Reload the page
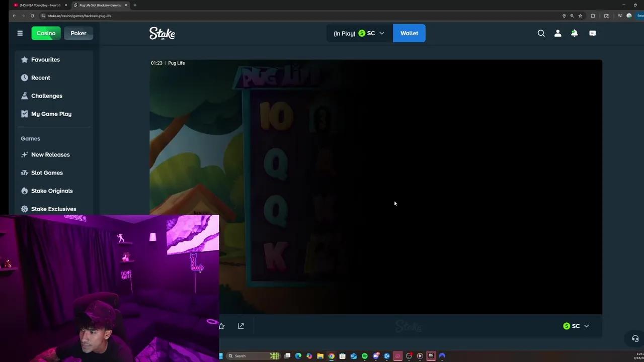 (32, 16)
